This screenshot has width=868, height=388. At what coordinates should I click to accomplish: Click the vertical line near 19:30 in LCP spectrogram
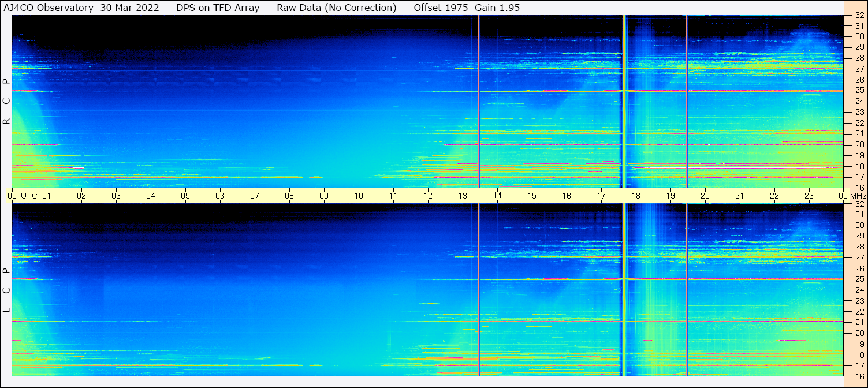[687, 290]
